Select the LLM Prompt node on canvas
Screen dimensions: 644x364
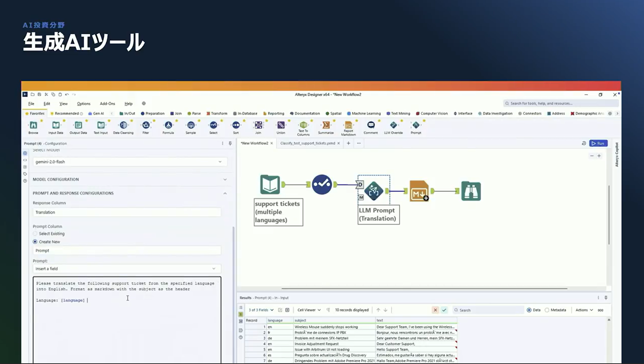point(374,191)
